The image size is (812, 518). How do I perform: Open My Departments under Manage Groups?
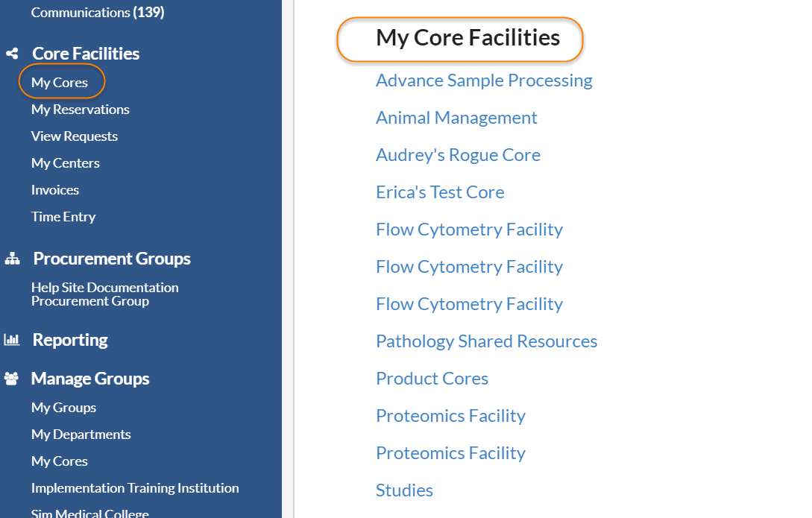81,435
